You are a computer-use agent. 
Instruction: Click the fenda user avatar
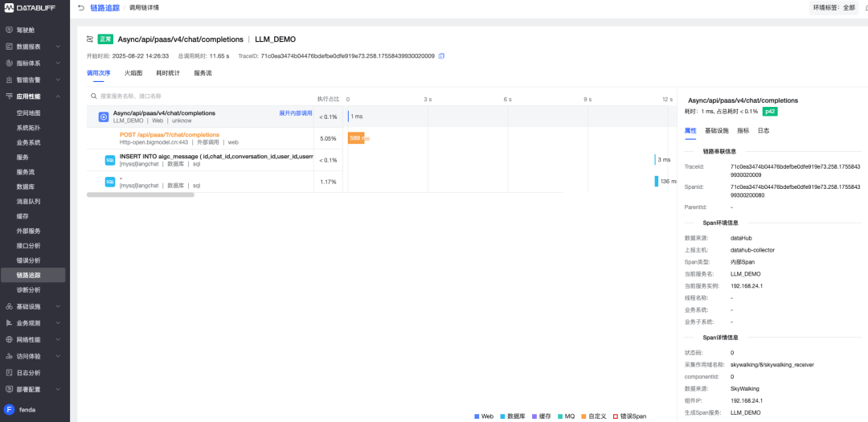tap(10, 409)
